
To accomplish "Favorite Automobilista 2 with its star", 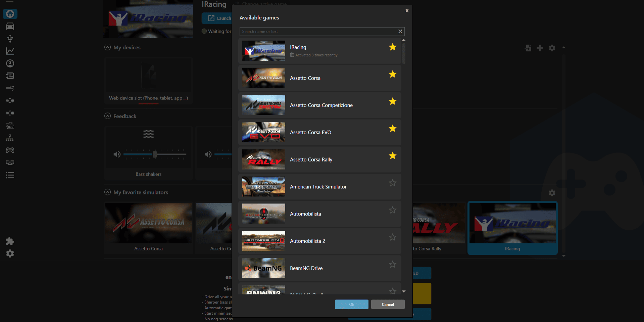I will [392, 237].
